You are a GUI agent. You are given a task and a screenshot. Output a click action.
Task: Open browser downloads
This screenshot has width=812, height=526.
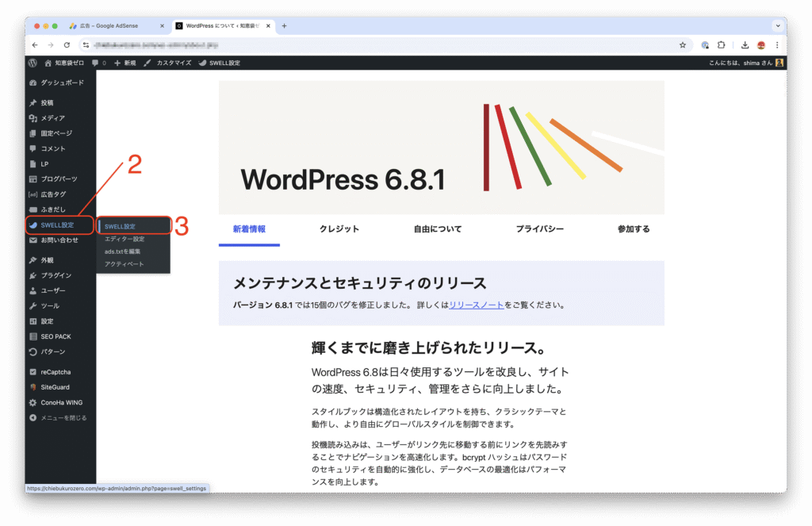[x=745, y=45]
